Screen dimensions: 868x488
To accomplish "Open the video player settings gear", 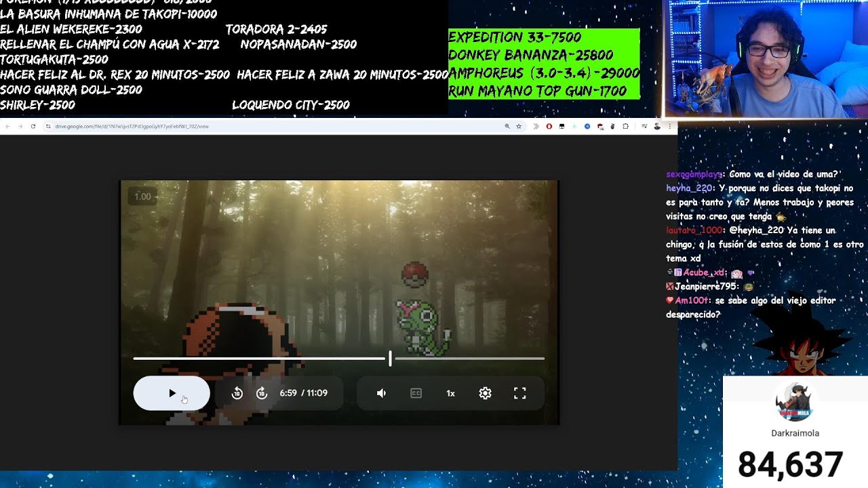I will [x=485, y=393].
